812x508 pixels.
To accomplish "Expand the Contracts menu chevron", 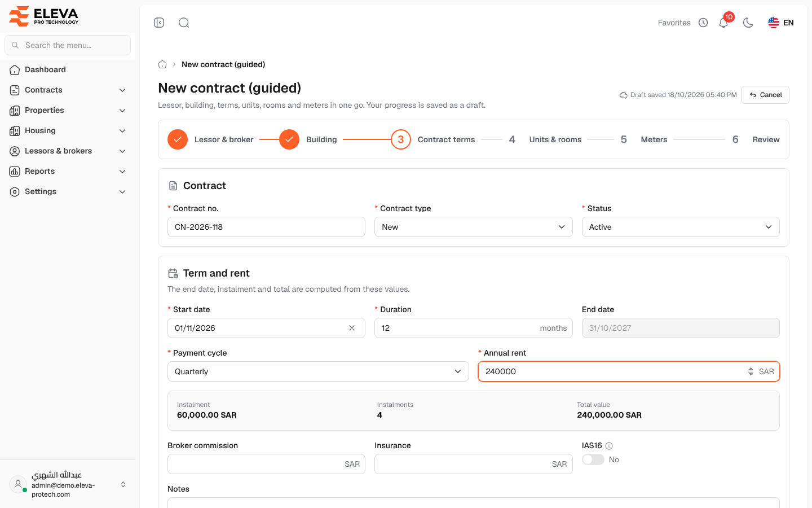I will (x=122, y=90).
